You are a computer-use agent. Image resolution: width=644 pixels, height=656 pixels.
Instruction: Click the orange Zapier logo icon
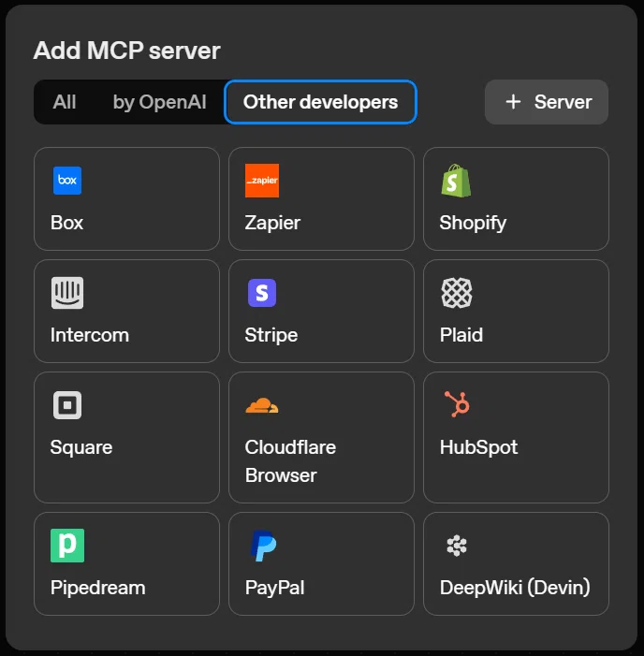pyautogui.click(x=262, y=181)
